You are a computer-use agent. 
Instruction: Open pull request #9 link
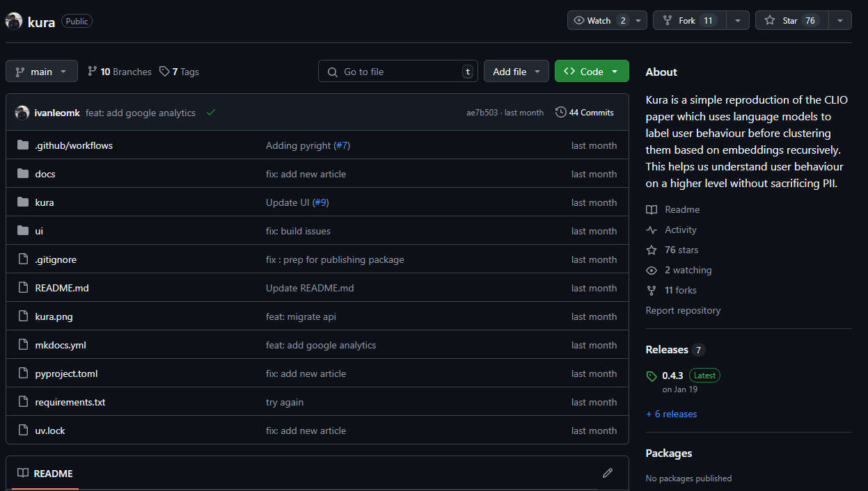(x=320, y=202)
